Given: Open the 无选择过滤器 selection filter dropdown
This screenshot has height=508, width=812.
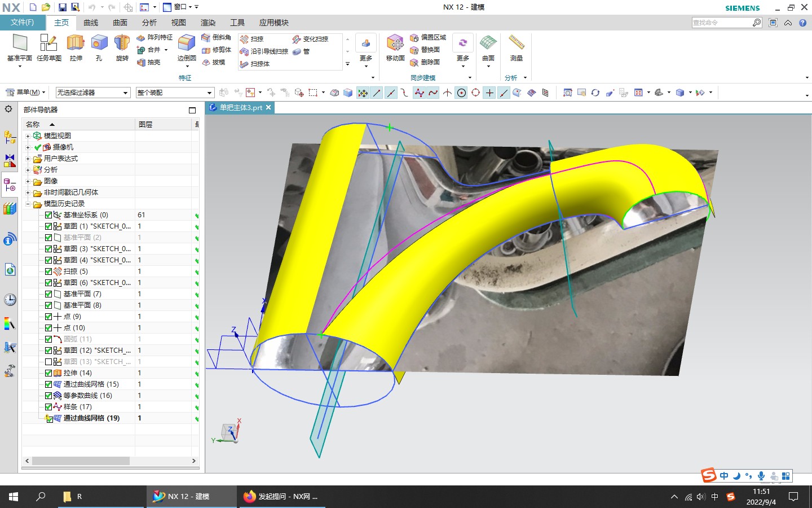Looking at the screenshot, I should pos(93,93).
